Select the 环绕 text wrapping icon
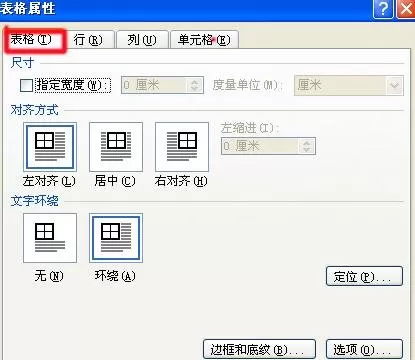The height and width of the screenshot is (360, 415). 116,238
